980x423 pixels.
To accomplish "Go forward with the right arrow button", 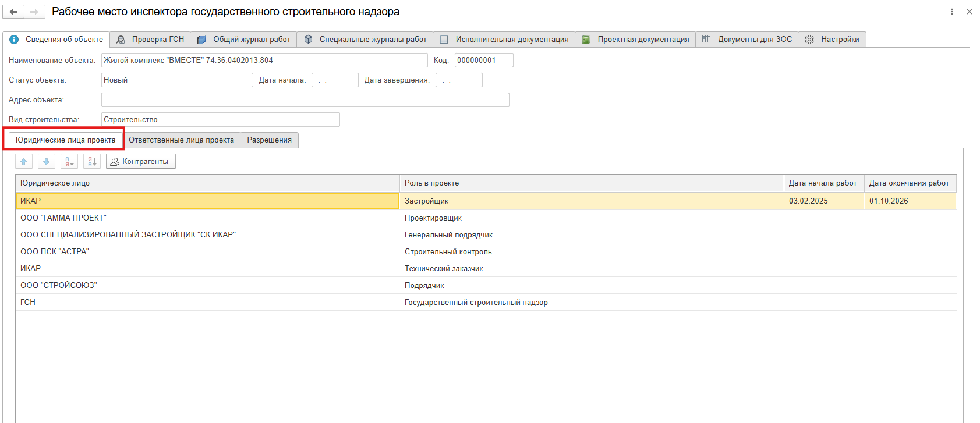I will pos(34,12).
